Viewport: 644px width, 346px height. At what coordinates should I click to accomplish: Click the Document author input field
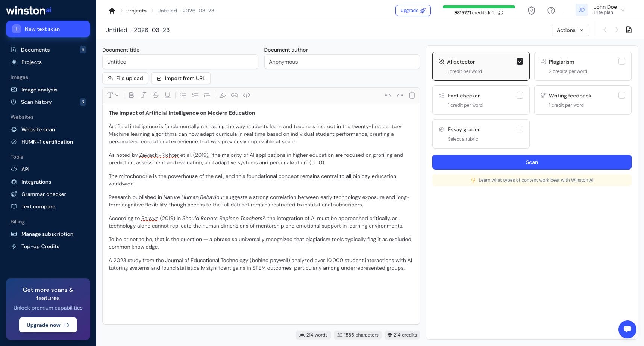click(x=342, y=62)
